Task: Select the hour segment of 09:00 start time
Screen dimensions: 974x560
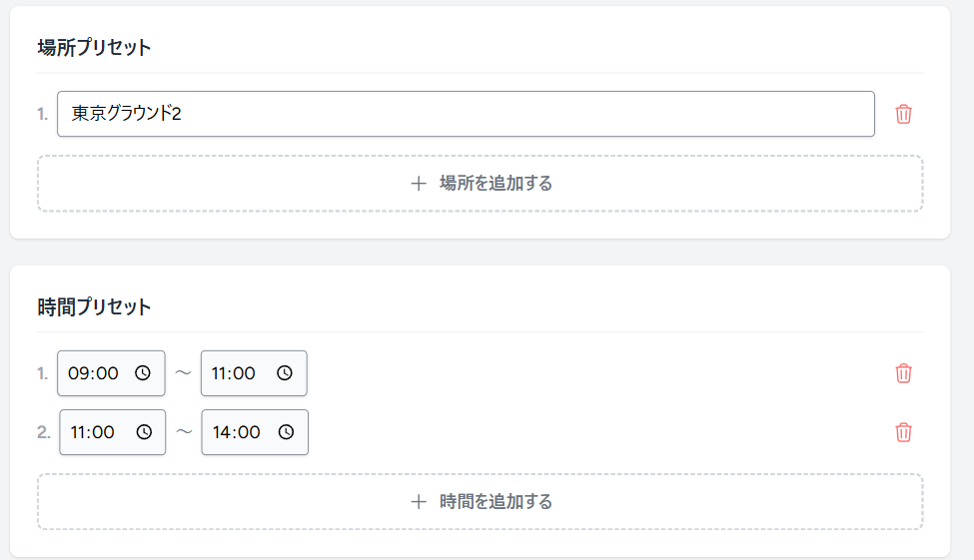Action: coord(78,373)
